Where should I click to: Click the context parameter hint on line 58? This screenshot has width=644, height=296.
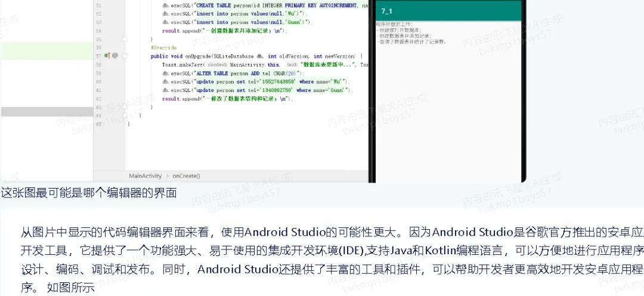pos(217,64)
